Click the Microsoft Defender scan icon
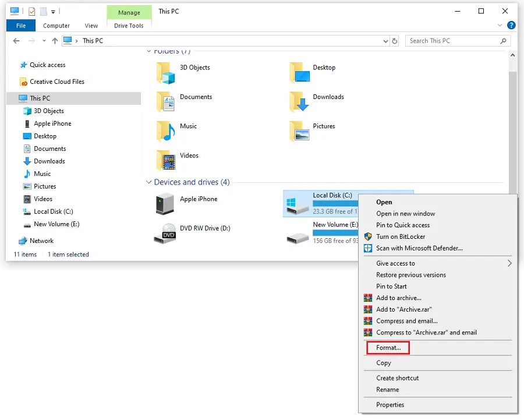524x420 pixels. 368,248
